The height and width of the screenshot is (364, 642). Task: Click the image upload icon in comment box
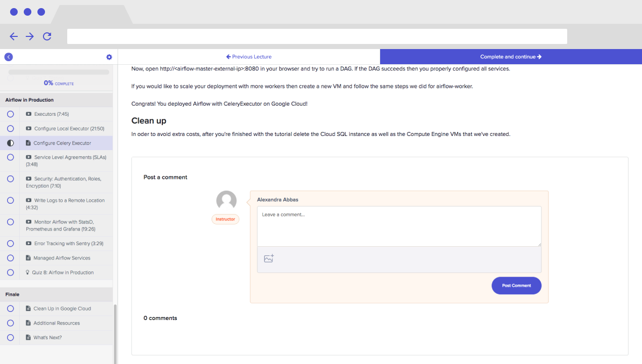269,258
